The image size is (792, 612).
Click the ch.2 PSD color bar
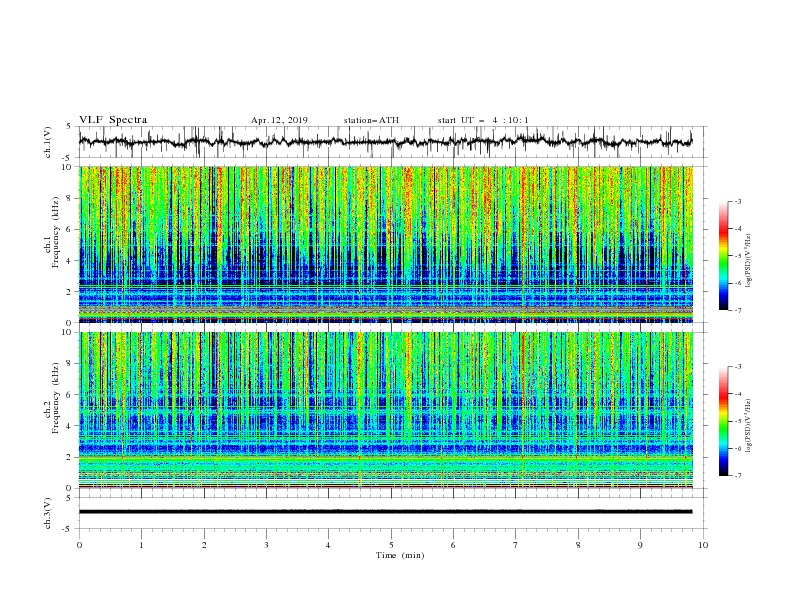click(723, 421)
